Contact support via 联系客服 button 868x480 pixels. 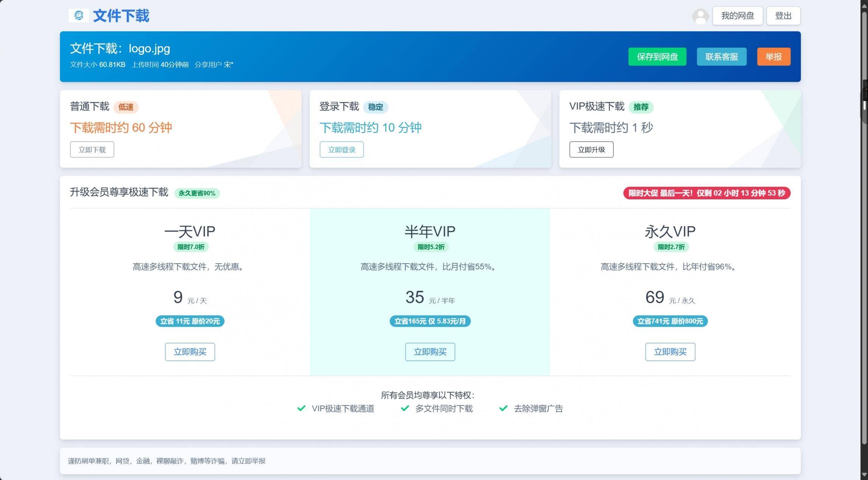[721, 57]
